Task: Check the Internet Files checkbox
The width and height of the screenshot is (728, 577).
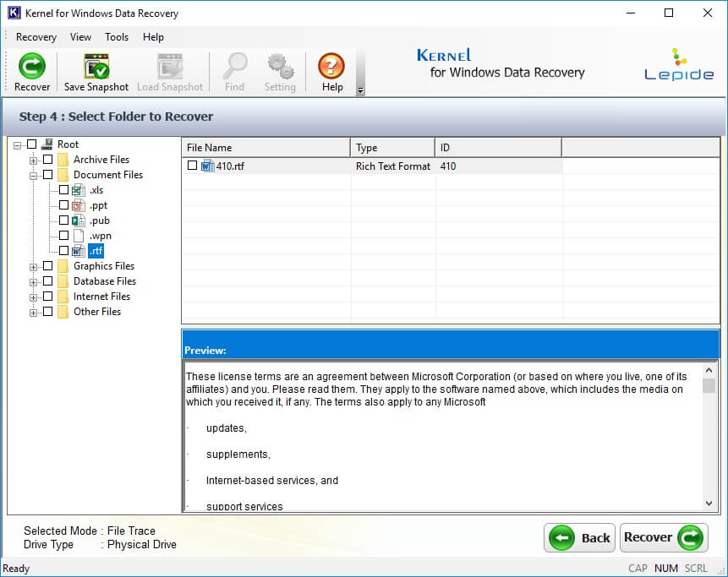Action: click(x=48, y=297)
